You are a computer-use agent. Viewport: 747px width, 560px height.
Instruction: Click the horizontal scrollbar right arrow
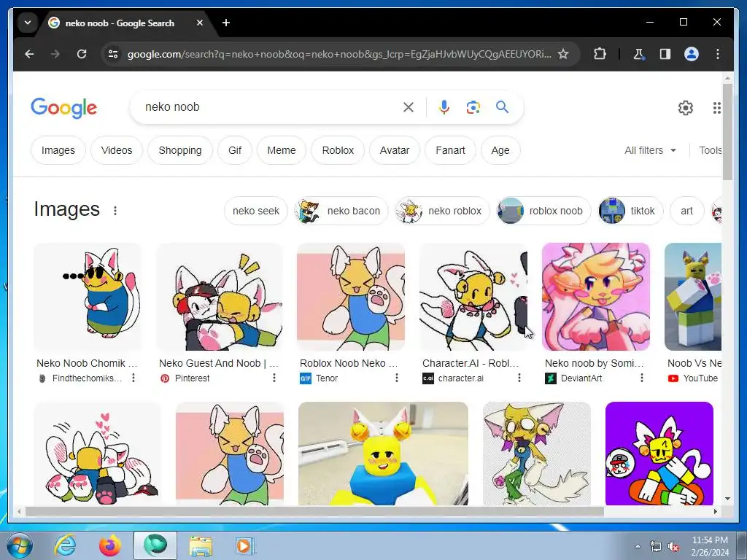pos(715,511)
